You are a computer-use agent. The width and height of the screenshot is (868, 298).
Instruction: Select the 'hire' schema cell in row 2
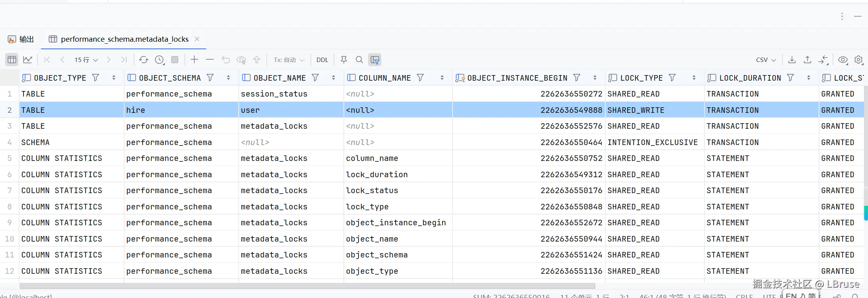tap(181, 110)
